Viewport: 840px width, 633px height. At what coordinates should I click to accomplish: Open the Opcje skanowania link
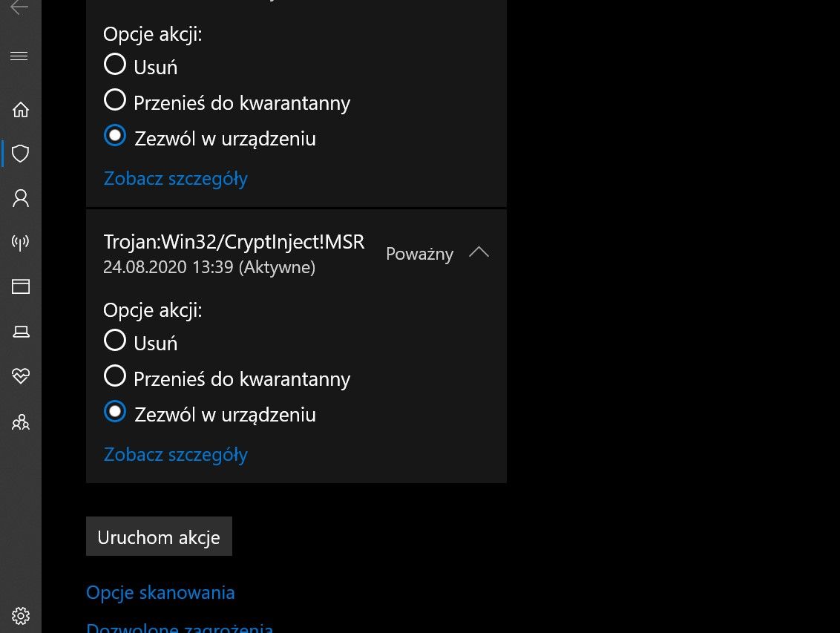[x=160, y=592]
